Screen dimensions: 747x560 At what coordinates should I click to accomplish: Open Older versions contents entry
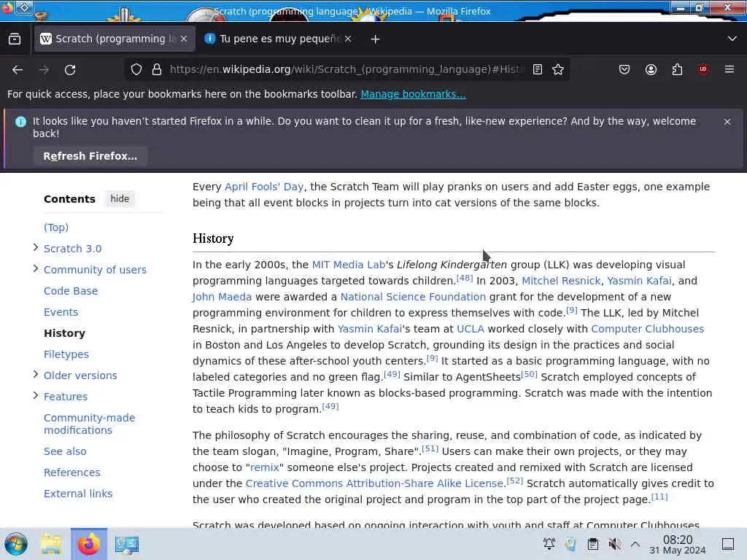[x=80, y=376]
